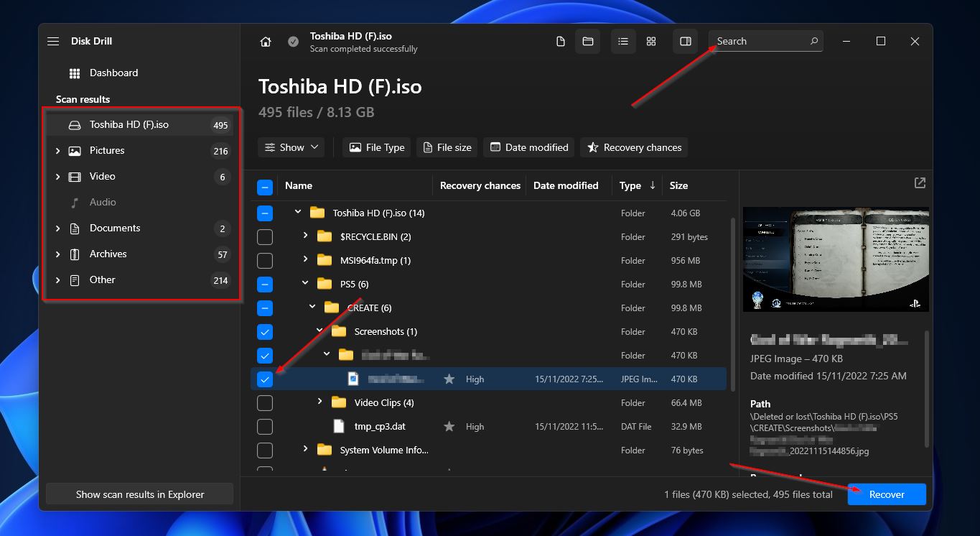
Task: Select the list view layout icon
Action: [x=623, y=42]
